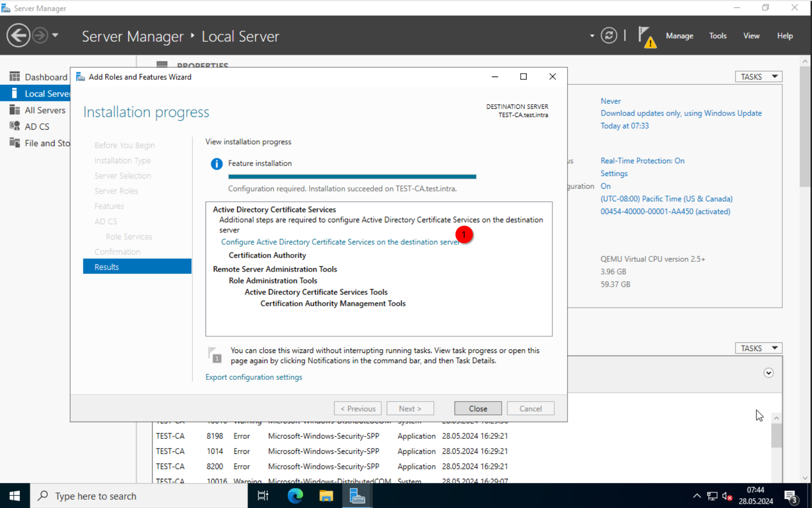The width and height of the screenshot is (812, 508).
Task: Open the Tools menu
Action: [718, 36]
